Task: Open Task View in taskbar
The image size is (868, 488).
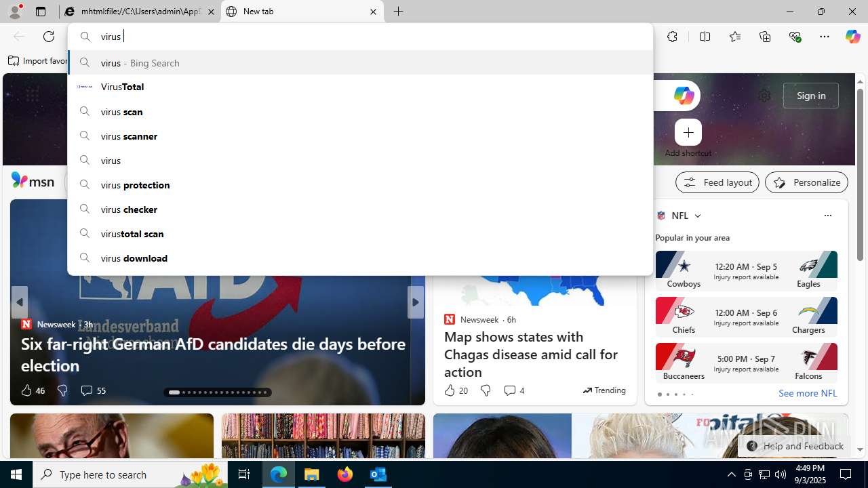Action: click(x=244, y=474)
